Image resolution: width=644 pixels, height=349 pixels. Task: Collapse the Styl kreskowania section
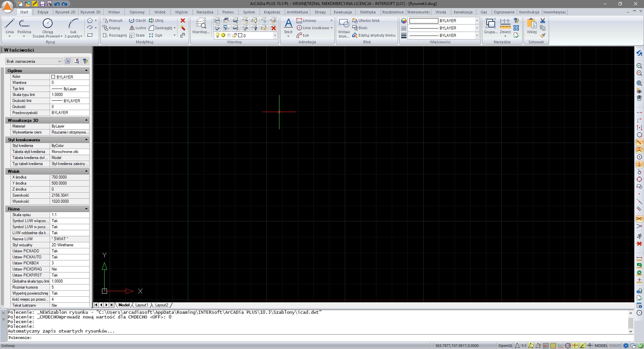[86, 140]
